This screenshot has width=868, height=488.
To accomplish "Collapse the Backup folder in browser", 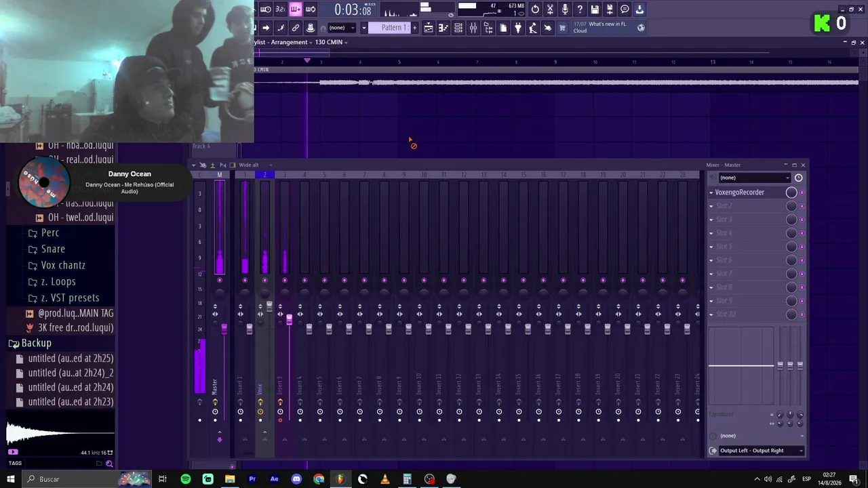I will click(30, 343).
